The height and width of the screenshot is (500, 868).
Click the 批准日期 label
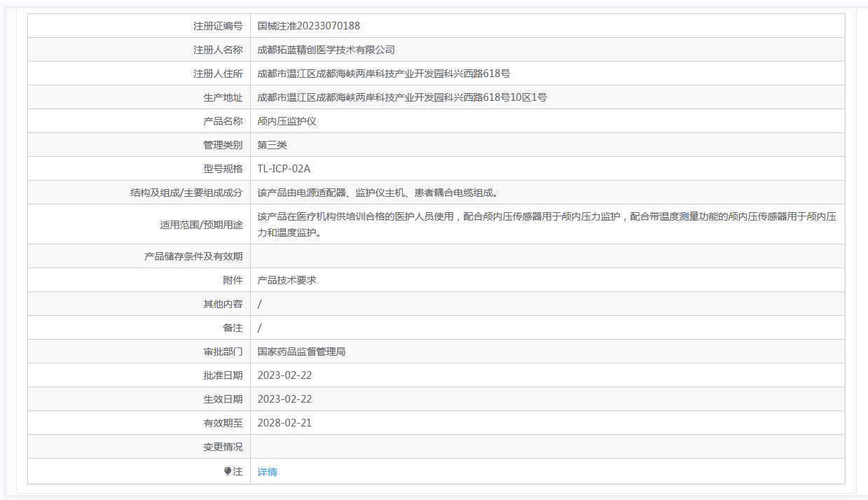click(x=223, y=375)
